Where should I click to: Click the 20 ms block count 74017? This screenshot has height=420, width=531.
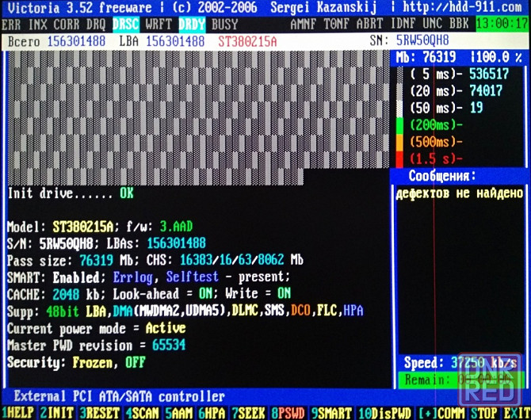(x=486, y=90)
